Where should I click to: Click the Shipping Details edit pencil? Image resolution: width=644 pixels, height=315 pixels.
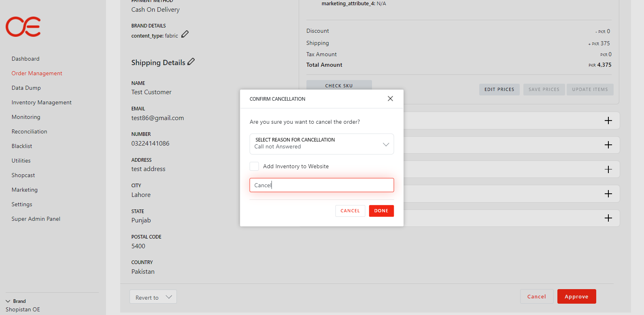pos(191,61)
